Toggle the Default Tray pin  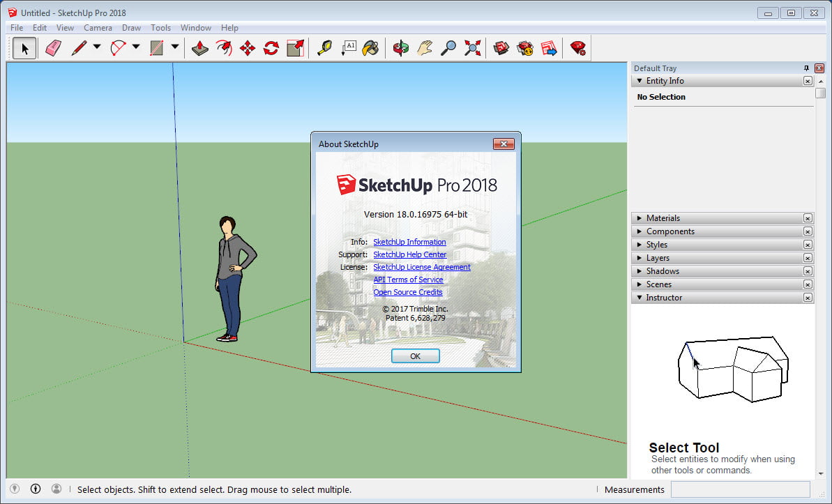(x=806, y=68)
